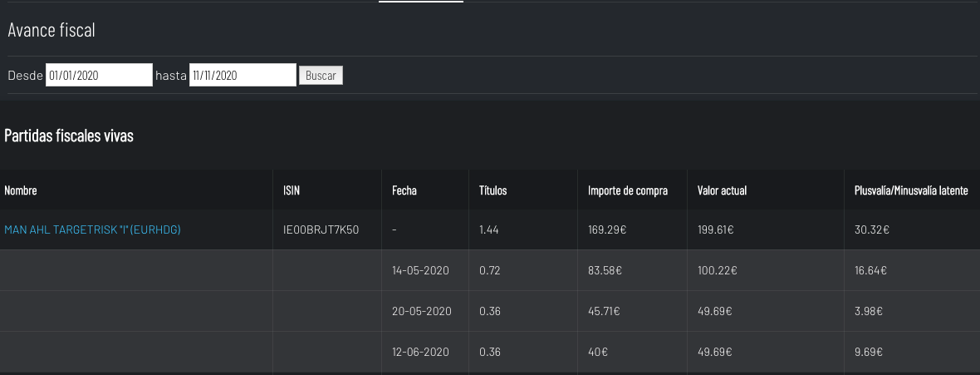The height and width of the screenshot is (375, 980).
Task: Click the purchase amount 169.29€ cell
Action: tap(607, 229)
